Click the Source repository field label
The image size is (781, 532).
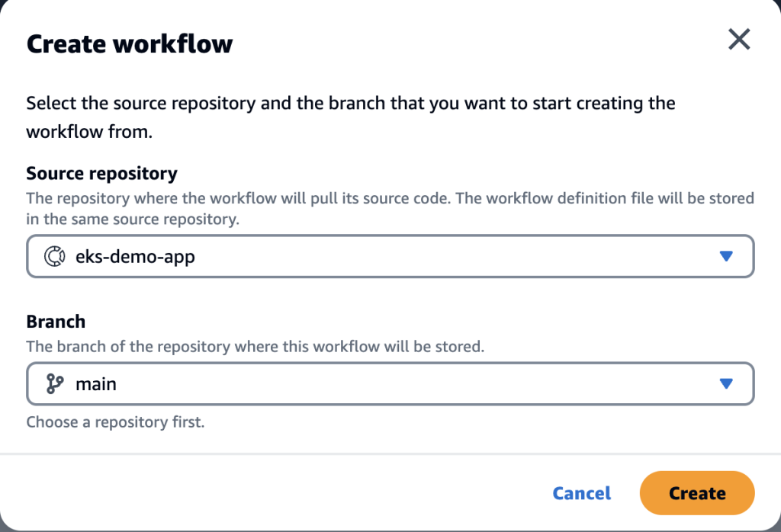(101, 173)
